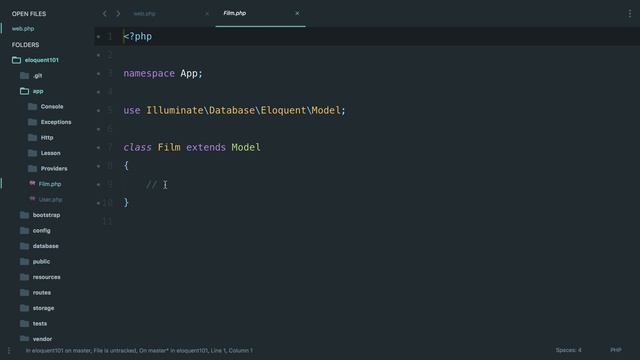Screen dimensions: 640x360
Task: Open User.php in the sidebar
Action: pos(51,200)
